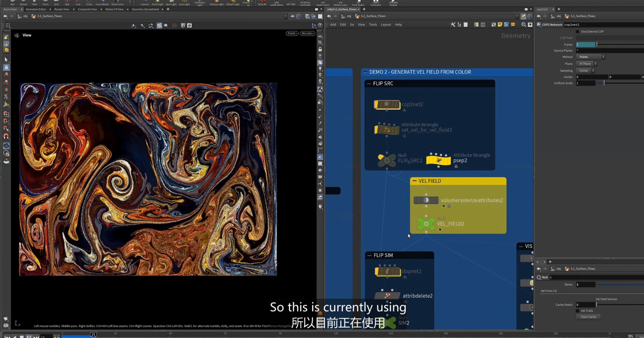Click the volumerasterizeattributes2 node
This screenshot has width=644, height=338.
click(426, 200)
